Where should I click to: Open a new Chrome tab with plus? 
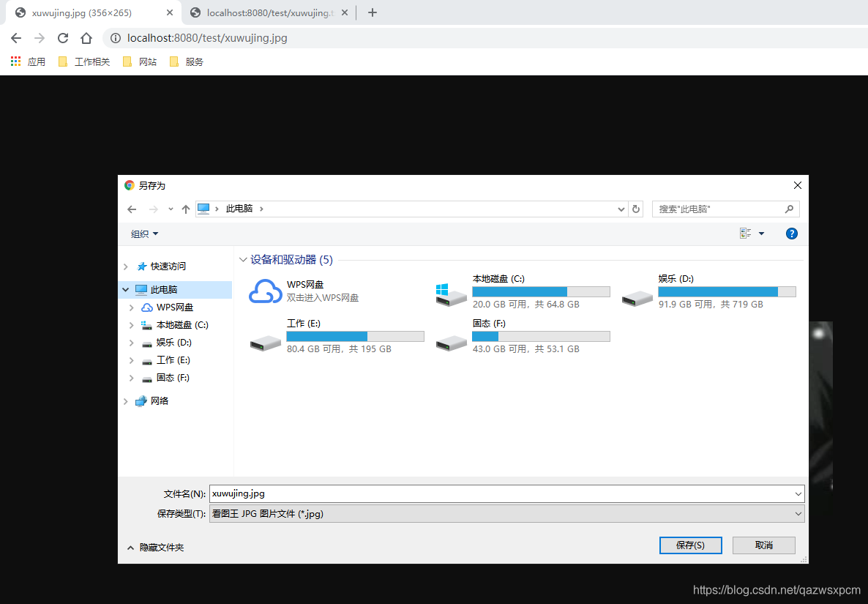click(x=372, y=12)
